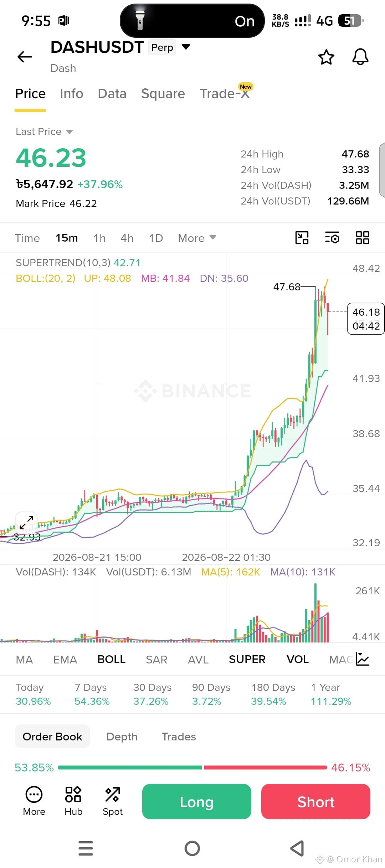Viewport: 385px width, 868px height.
Task: Tap the Mark Price 46.22 text
Action: coord(56,203)
